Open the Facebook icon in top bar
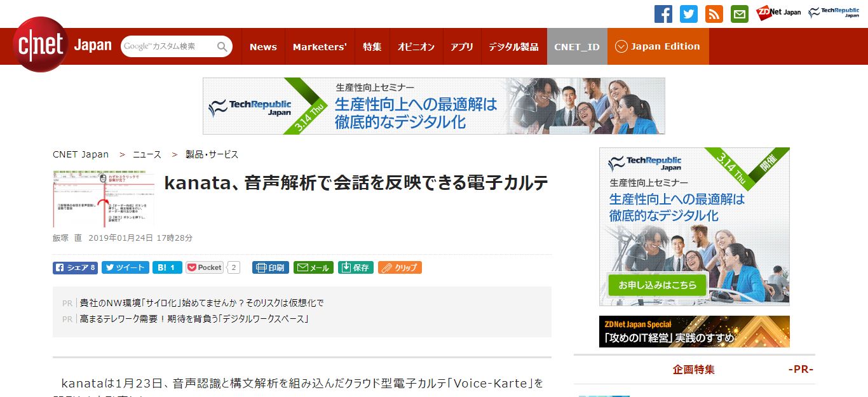Image resolution: width=868 pixels, height=397 pixels. (x=663, y=14)
